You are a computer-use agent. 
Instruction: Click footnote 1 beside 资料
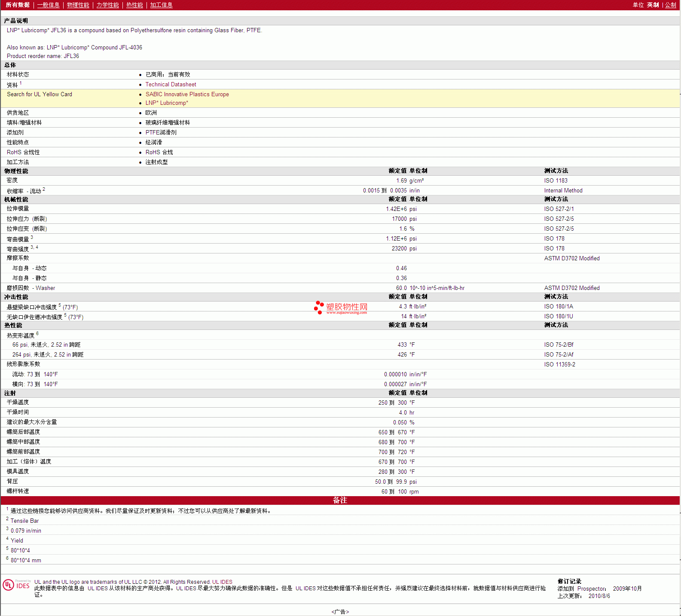click(21, 83)
